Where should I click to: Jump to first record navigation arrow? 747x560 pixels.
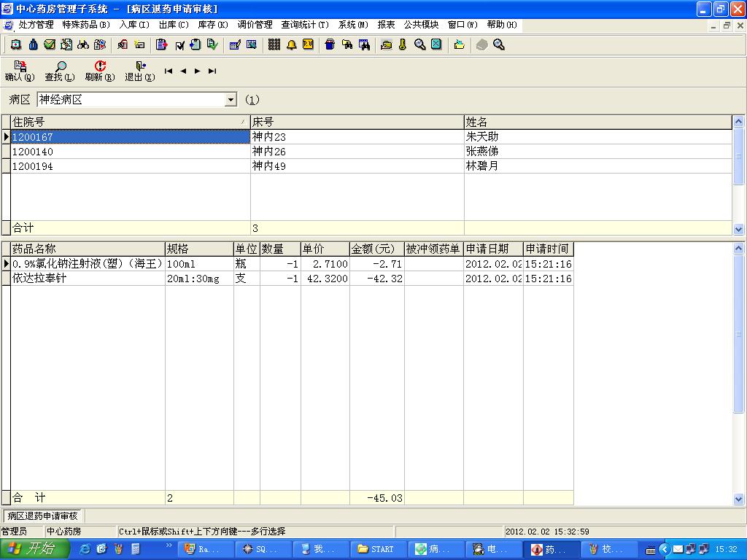tap(169, 71)
